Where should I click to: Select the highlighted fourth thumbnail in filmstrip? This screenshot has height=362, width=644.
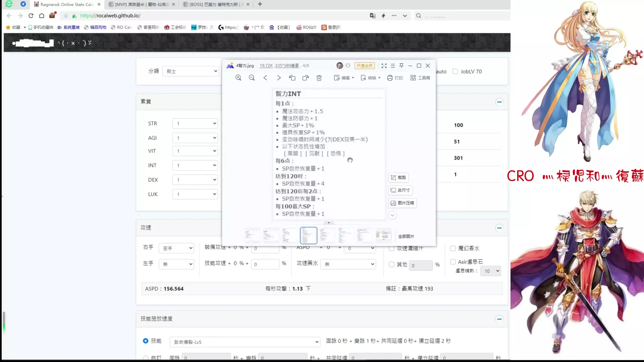308,236
